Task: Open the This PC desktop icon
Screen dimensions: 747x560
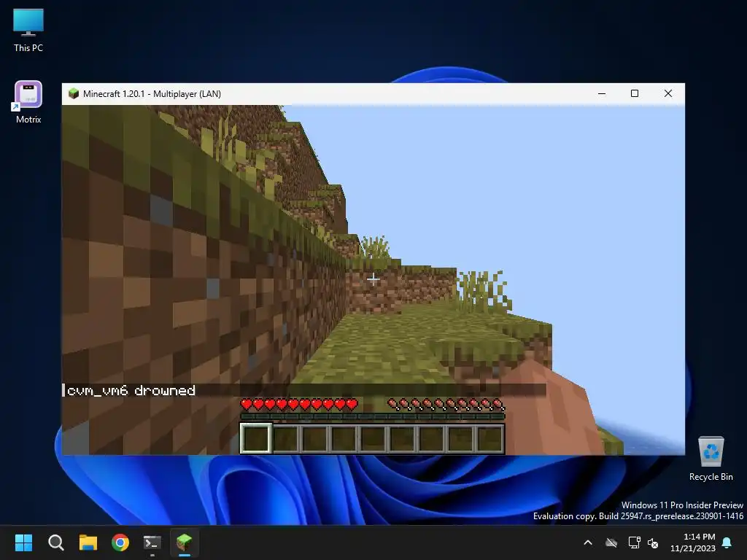Action: tap(28, 31)
